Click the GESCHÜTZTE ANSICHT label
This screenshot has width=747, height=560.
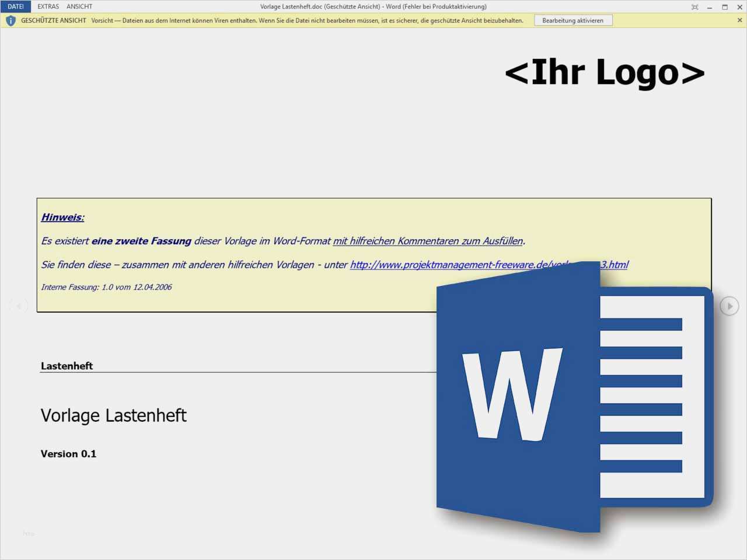pos(53,20)
